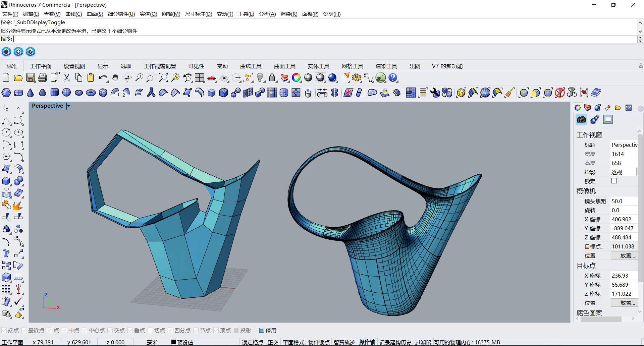Toggle 正交 mode in status bar
The image size is (644, 346).
click(273, 342)
